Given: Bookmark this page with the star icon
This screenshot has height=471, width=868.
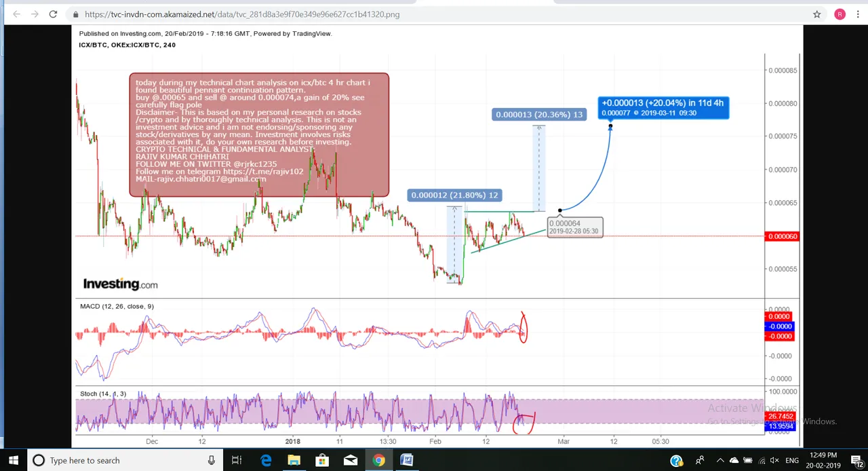Looking at the screenshot, I should (817, 14).
